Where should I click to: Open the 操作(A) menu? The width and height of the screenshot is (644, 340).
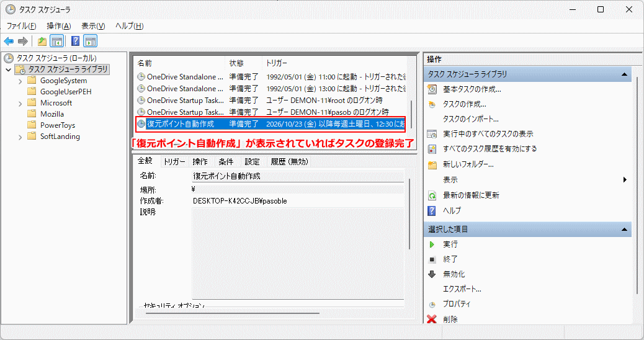[59, 26]
